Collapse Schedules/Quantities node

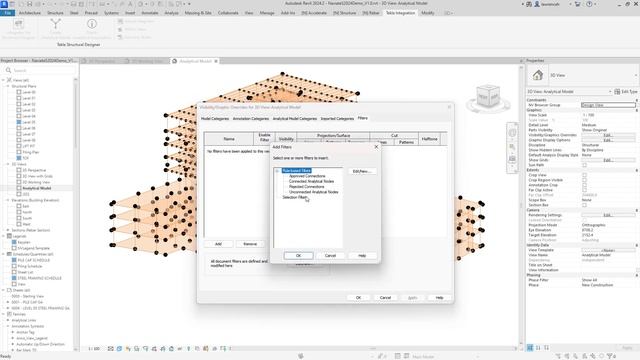point(4,254)
